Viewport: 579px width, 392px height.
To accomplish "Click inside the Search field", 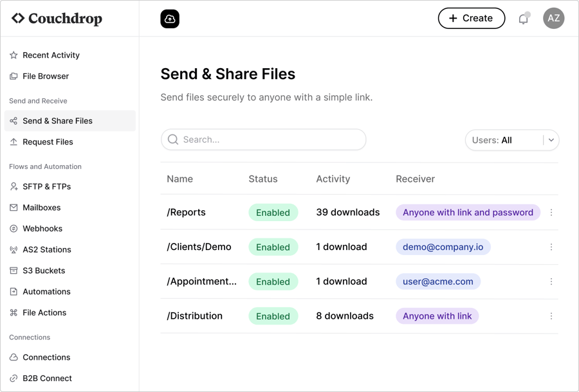I will point(264,139).
